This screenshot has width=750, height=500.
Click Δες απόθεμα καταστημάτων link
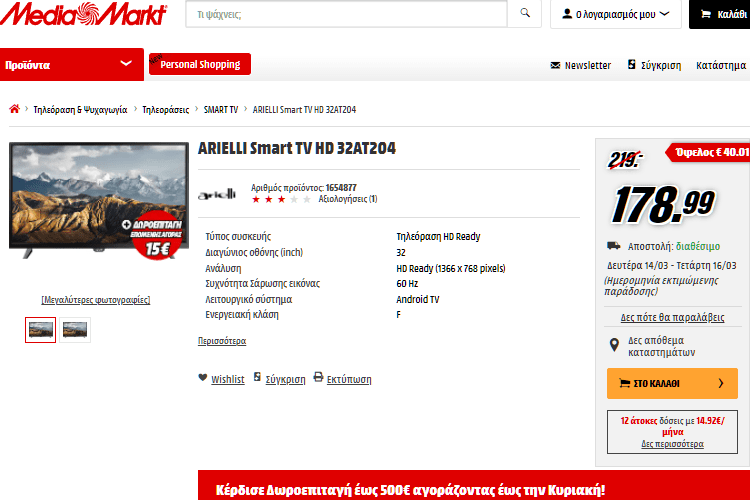pyautogui.click(x=662, y=346)
